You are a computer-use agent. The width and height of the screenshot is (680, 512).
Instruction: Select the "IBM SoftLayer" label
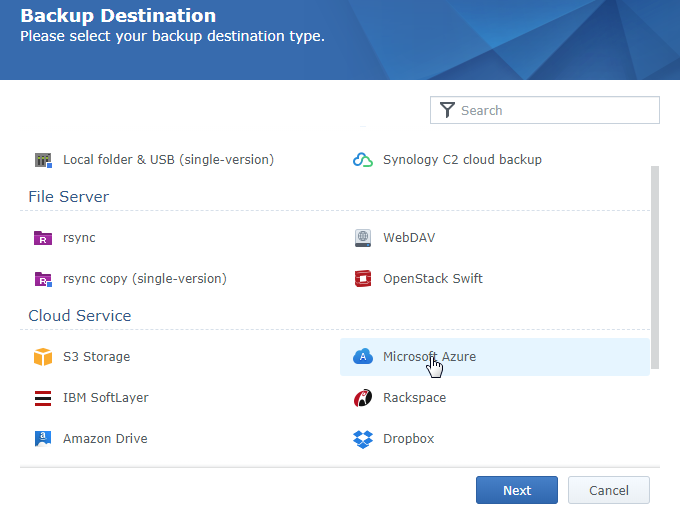click(105, 398)
